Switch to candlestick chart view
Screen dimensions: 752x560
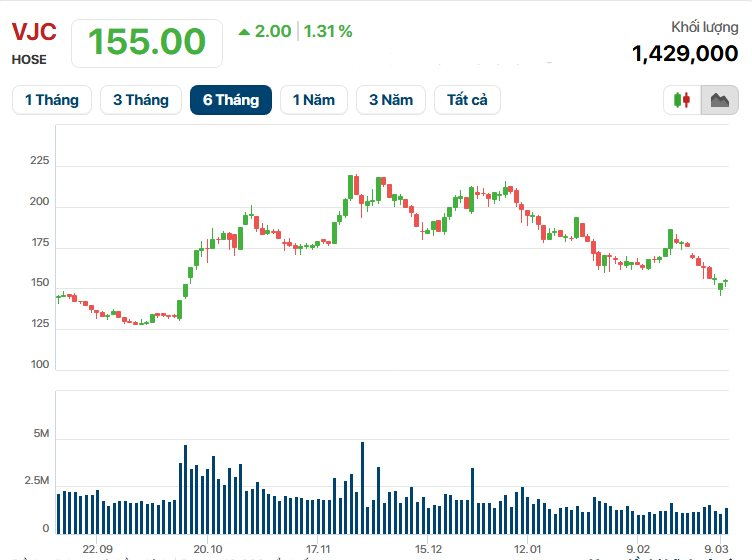click(x=683, y=100)
